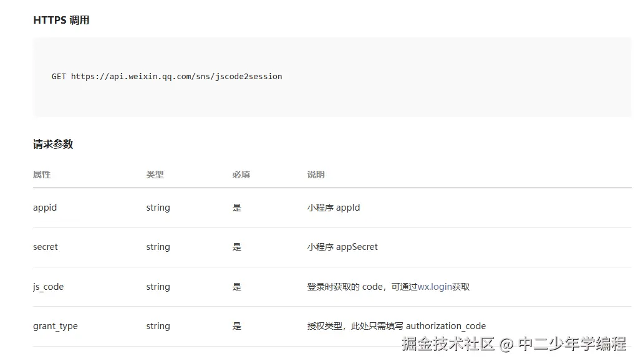Click '是' in the grant_type row

tap(237, 327)
